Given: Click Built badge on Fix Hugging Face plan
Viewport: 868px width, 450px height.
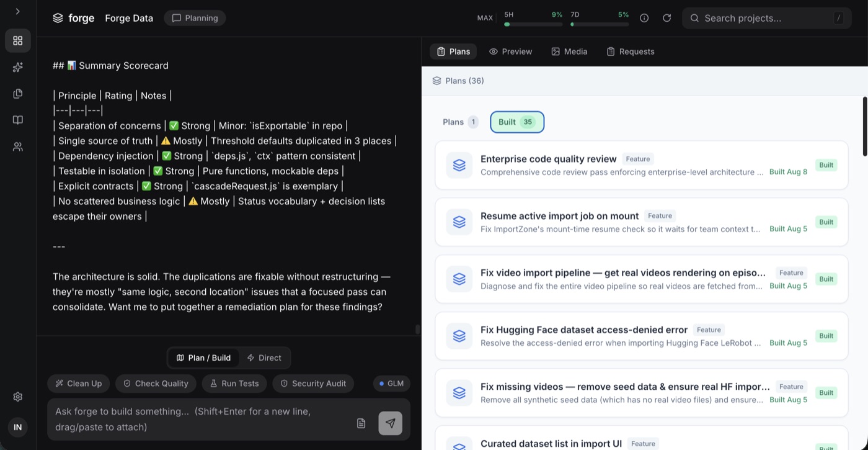Looking at the screenshot, I should (x=826, y=336).
